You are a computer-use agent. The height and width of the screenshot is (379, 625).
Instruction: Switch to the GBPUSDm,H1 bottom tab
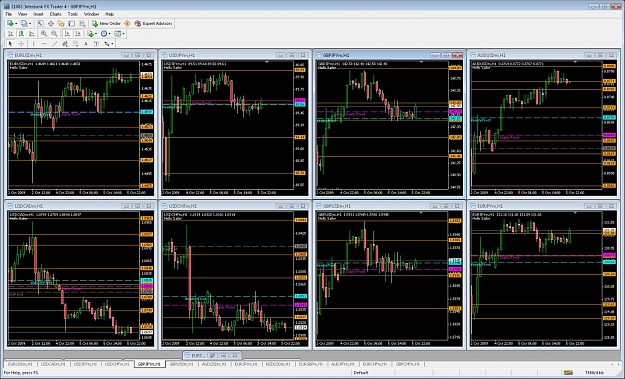(x=181, y=364)
